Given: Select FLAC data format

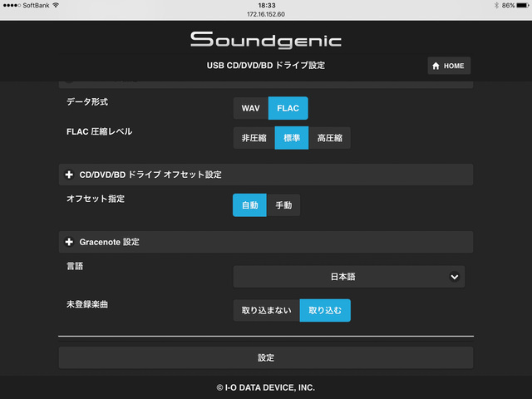Looking at the screenshot, I should [x=288, y=109].
